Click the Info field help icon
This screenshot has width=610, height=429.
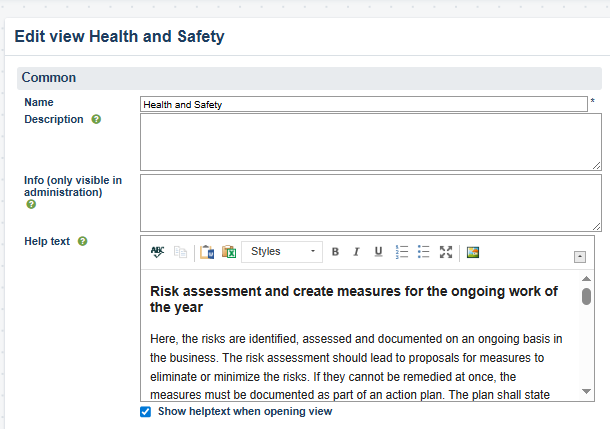point(31,204)
